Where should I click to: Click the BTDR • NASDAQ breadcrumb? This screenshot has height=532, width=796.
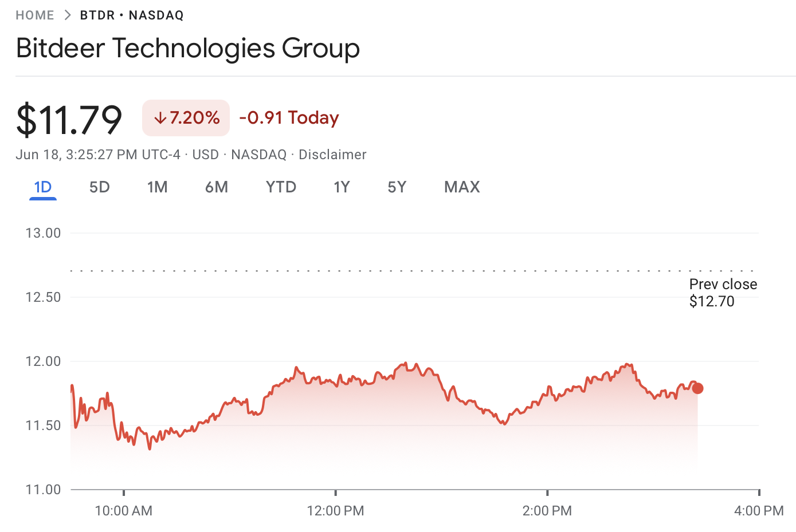(132, 15)
